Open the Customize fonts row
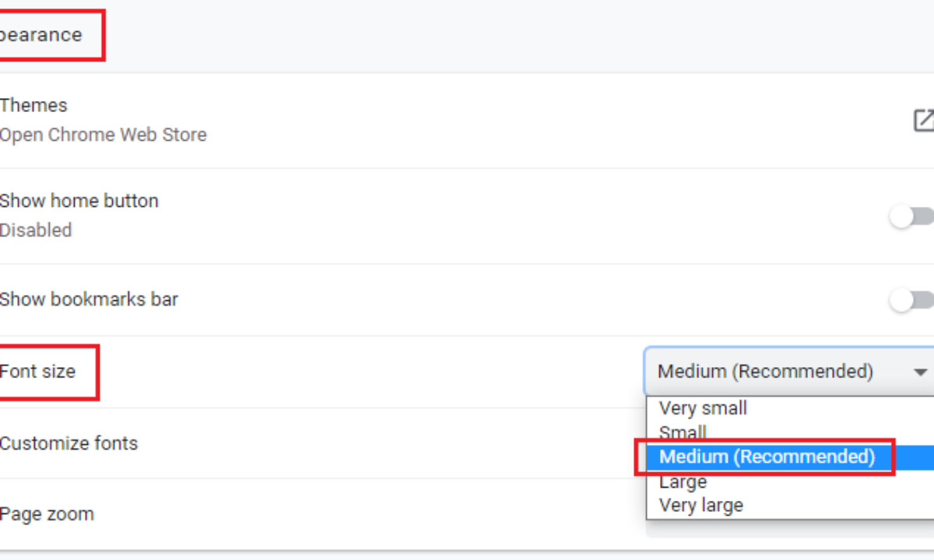The width and height of the screenshot is (934, 560). click(x=68, y=443)
